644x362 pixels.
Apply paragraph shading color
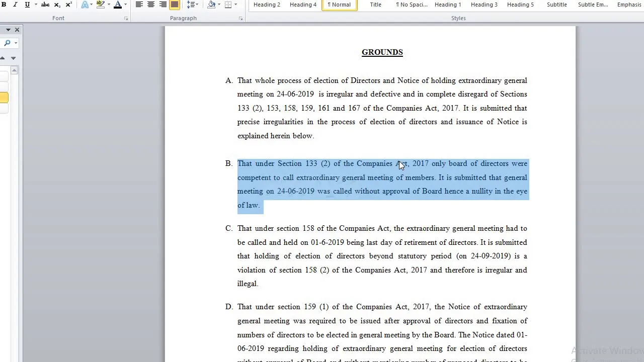(x=211, y=5)
